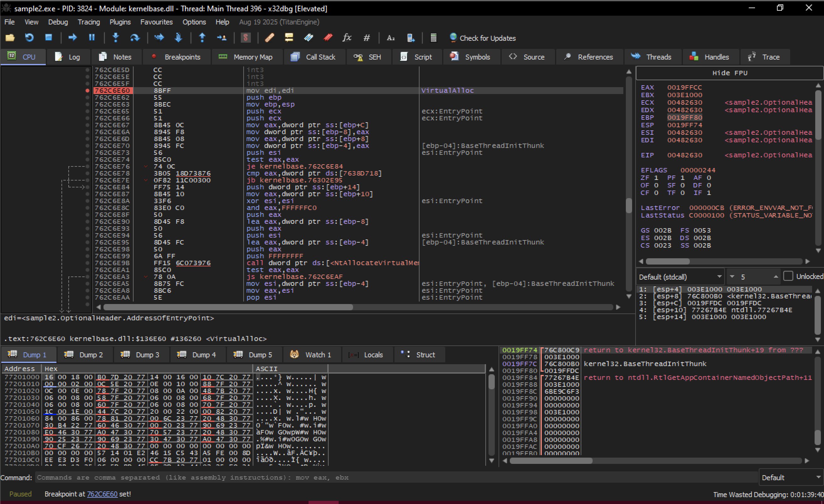Switch to the Breakpoints tab
This screenshot has height=504, width=824.
[176, 57]
